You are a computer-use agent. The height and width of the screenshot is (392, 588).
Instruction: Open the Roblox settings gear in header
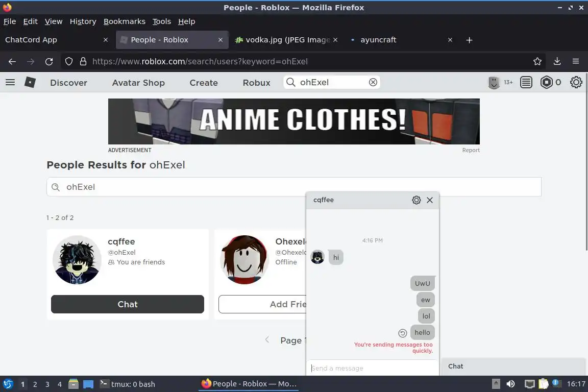576,82
